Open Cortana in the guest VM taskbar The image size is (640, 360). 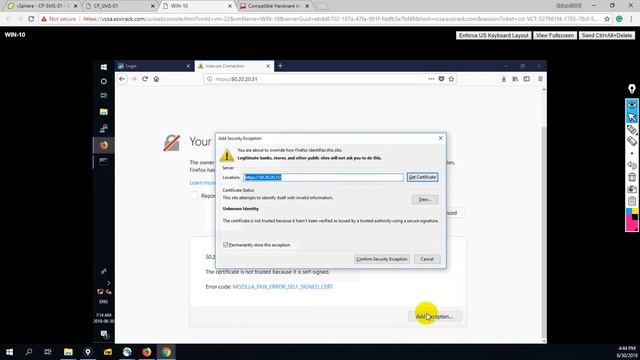[x=104, y=81]
